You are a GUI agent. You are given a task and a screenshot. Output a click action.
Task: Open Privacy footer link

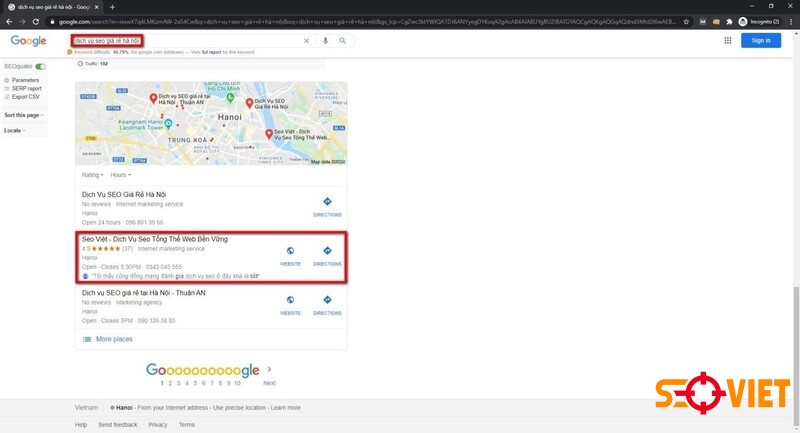pyautogui.click(x=158, y=424)
